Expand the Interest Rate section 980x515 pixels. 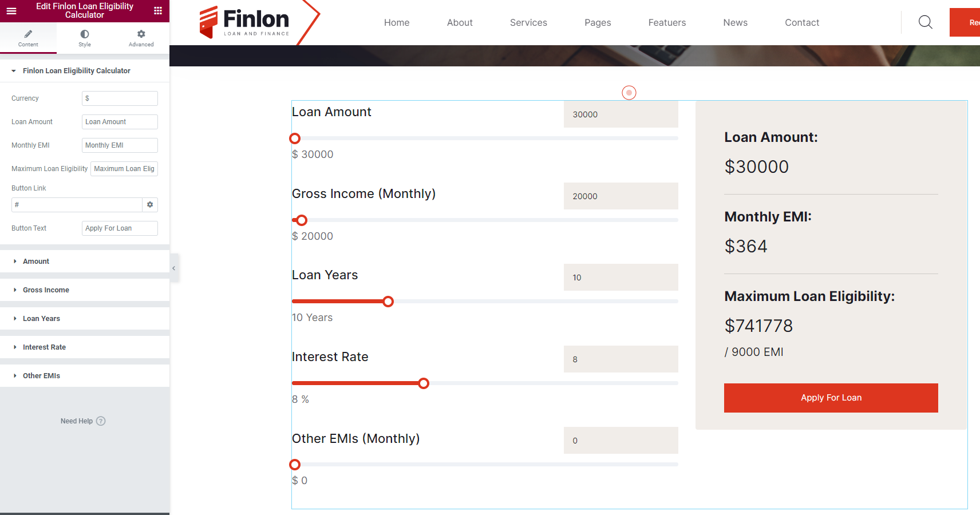(44, 347)
